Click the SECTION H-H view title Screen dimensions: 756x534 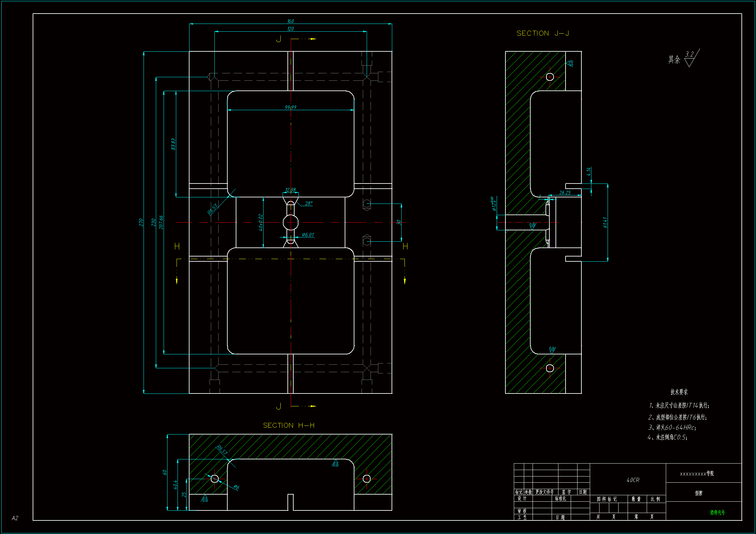289,425
